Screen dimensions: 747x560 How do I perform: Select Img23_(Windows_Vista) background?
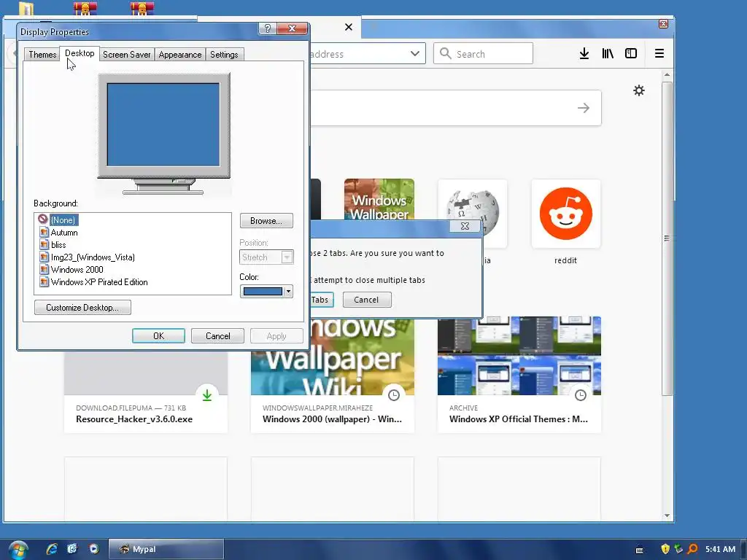(93, 257)
